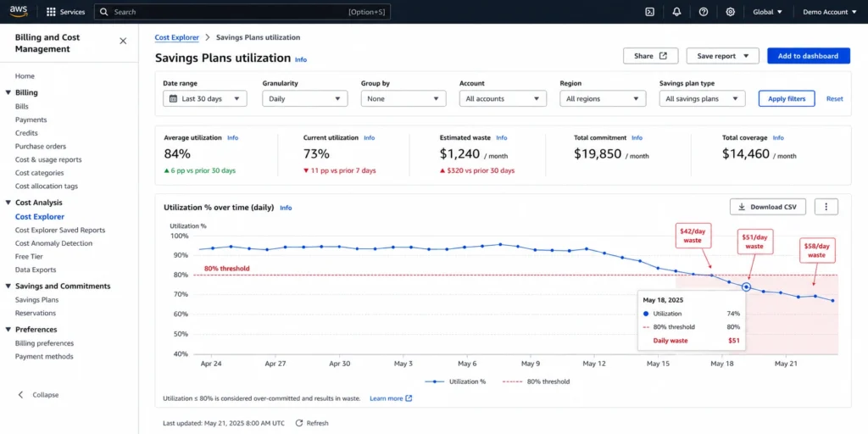868x434 pixels.
Task: Click Info next to Savings Plans utilization title
Action: pyautogui.click(x=301, y=60)
